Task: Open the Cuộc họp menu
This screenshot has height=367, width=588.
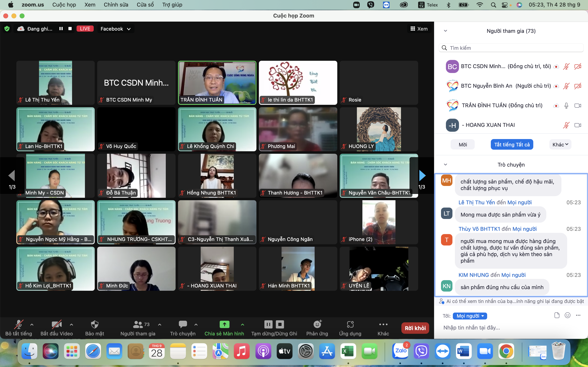Action: (64, 5)
